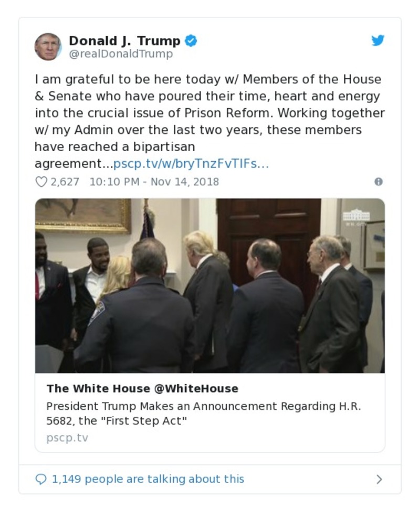Click the video preview of Trump entering the room
The width and height of the screenshot is (420, 515).
210,286
